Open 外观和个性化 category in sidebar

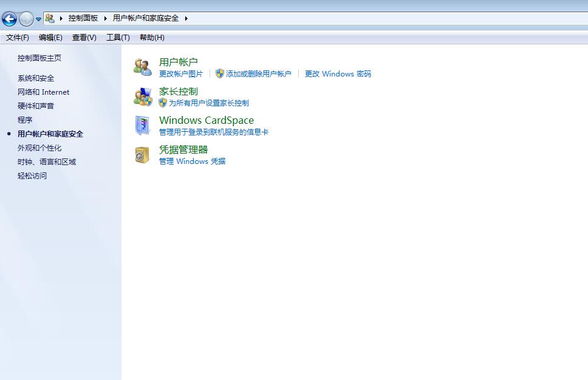click(39, 148)
